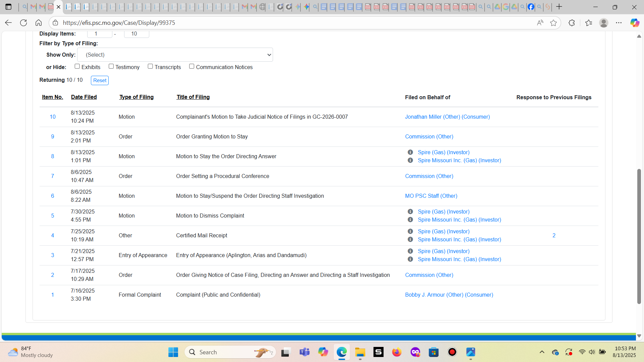Reset the filing filters
Viewport: 644px width, 362px height.
tap(100, 80)
